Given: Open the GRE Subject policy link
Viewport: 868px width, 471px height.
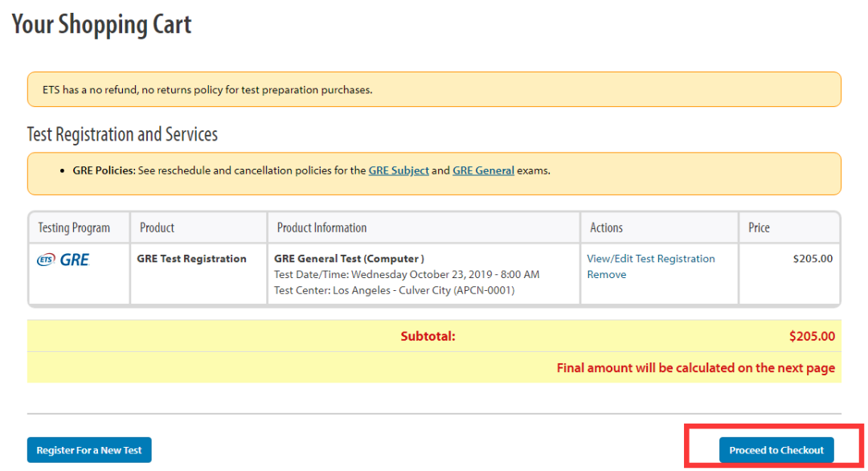Looking at the screenshot, I should point(399,170).
